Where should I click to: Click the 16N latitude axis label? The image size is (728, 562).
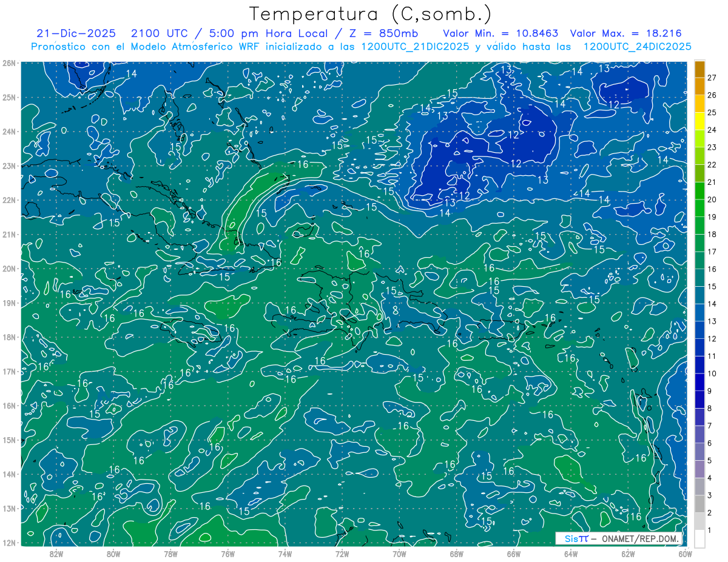pyautogui.click(x=9, y=406)
